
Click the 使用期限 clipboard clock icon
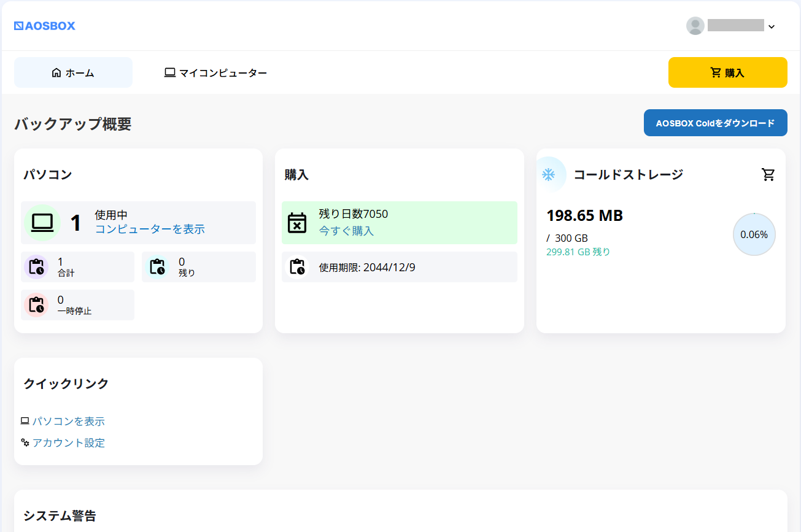297,267
